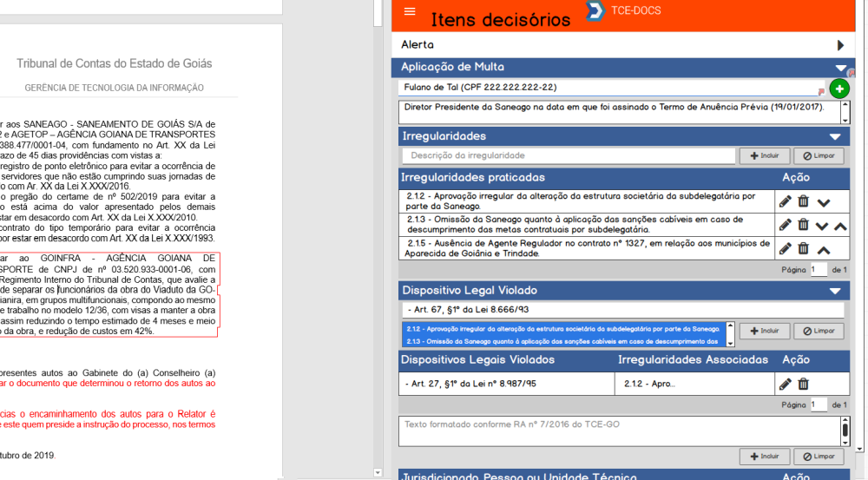The width and height of the screenshot is (868, 480).
Task: Collapse the Irregularidades section
Action: (x=835, y=136)
